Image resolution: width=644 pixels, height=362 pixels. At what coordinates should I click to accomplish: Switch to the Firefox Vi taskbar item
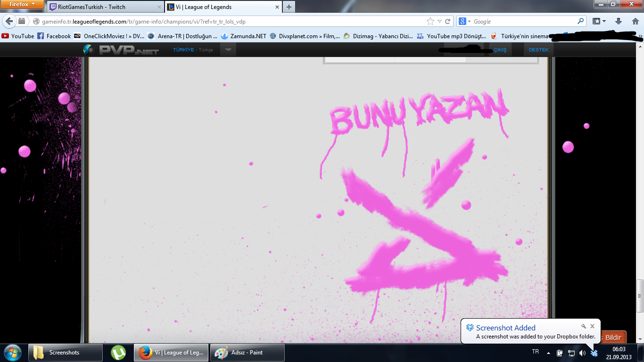[171, 352]
